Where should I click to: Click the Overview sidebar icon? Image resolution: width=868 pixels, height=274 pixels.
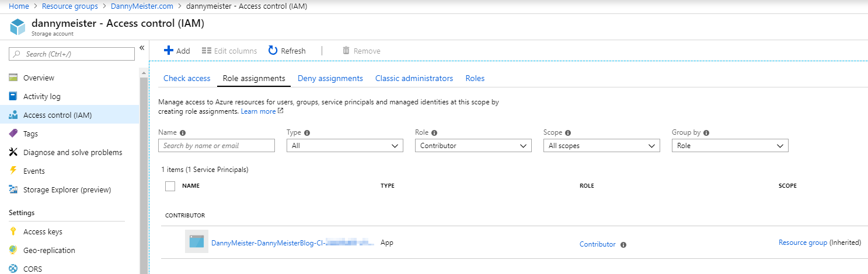[13, 78]
